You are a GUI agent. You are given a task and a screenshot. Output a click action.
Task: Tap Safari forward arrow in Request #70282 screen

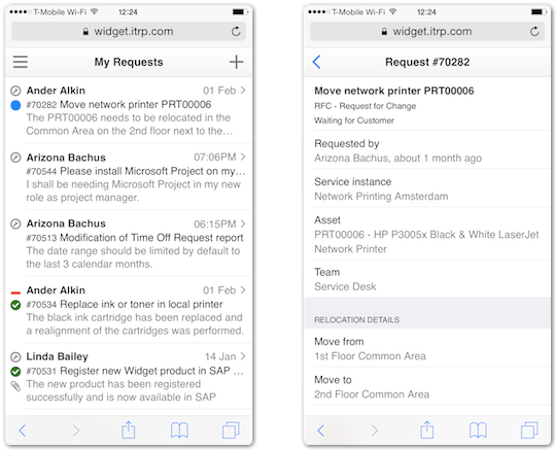tap(374, 430)
